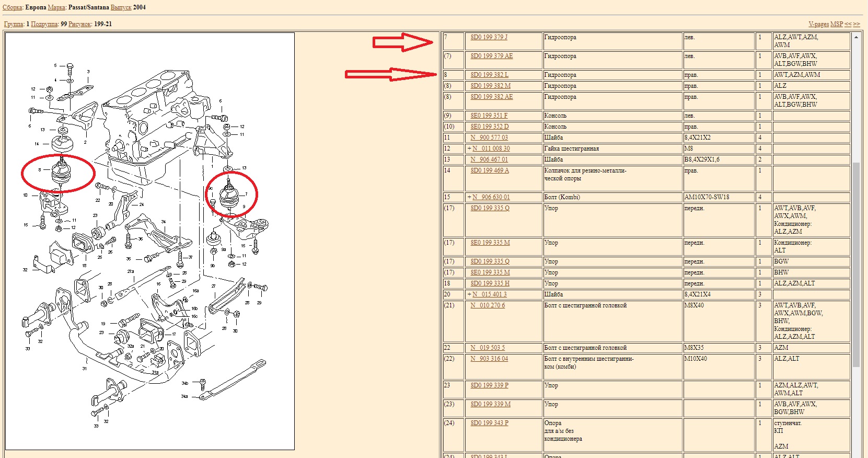This screenshot has height=458, width=868.
Task: Click the previous page '<<' arrow link
Action: coord(848,24)
